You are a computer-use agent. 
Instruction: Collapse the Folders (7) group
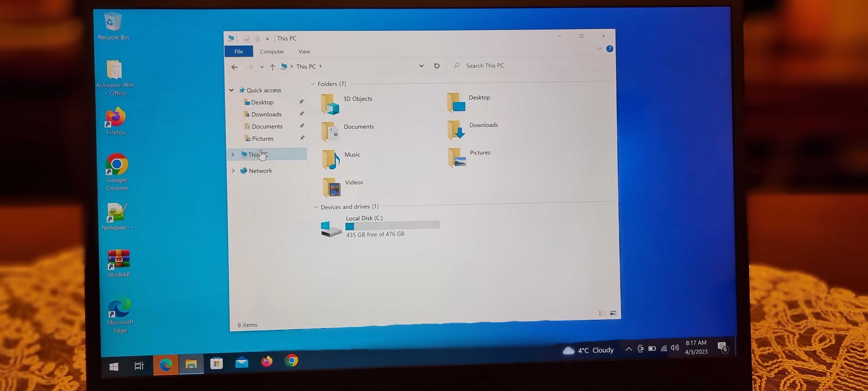tap(313, 84)
